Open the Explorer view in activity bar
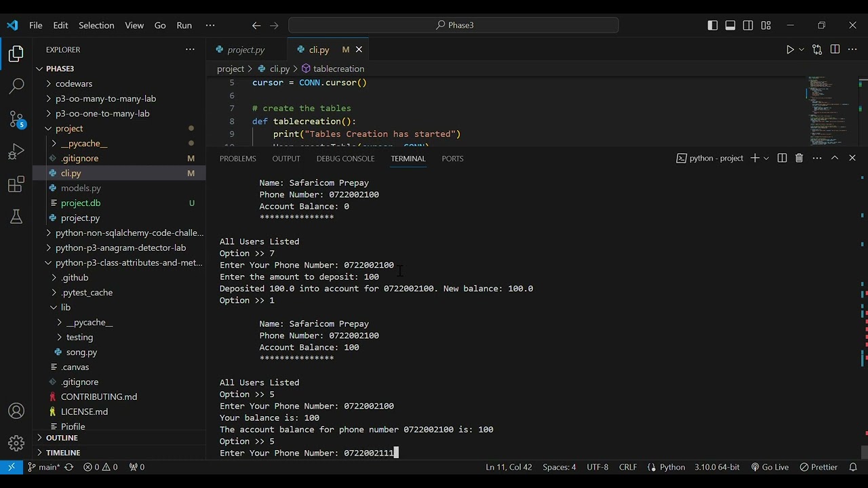This screenshot has width=868, height=488. click(x=16, y=54)
